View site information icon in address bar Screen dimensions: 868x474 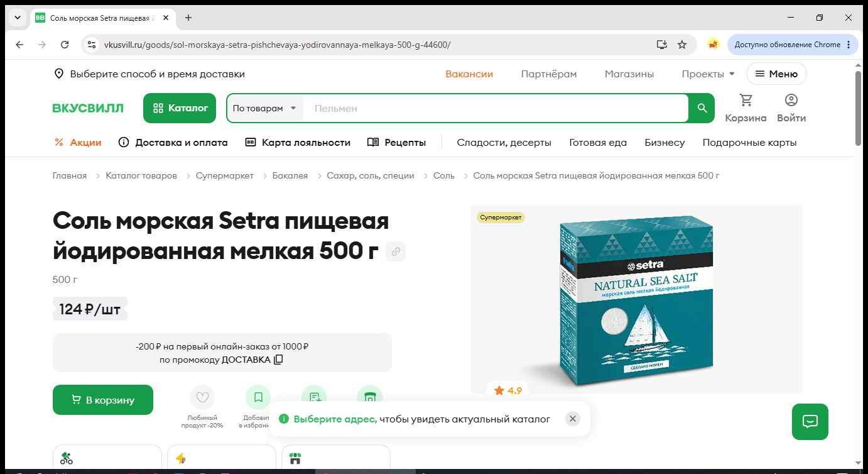[92, 45]
